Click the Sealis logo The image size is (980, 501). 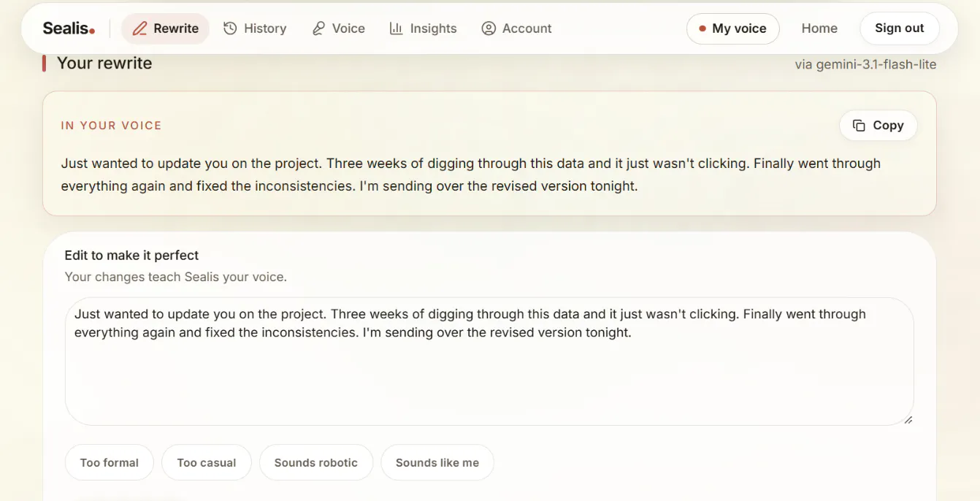[x=69, y=28]
